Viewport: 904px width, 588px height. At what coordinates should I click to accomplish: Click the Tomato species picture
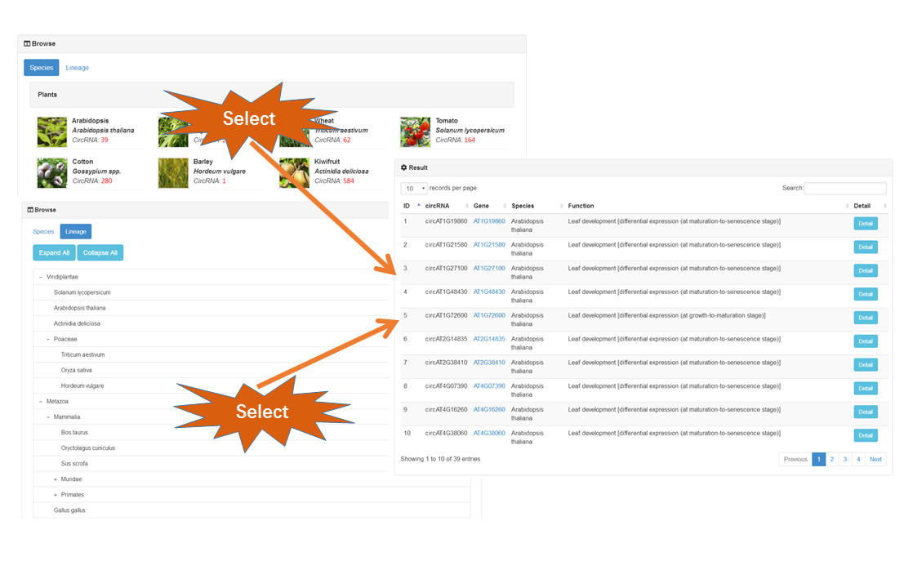[415, 131]
